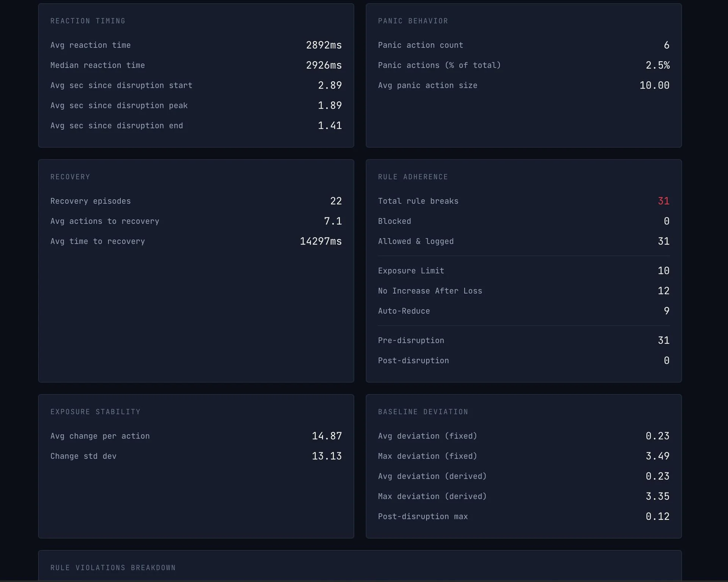Click the RECOVERY section heading
Screen dimensions: 728x582
pyautogui.click(x=70, y=177)
